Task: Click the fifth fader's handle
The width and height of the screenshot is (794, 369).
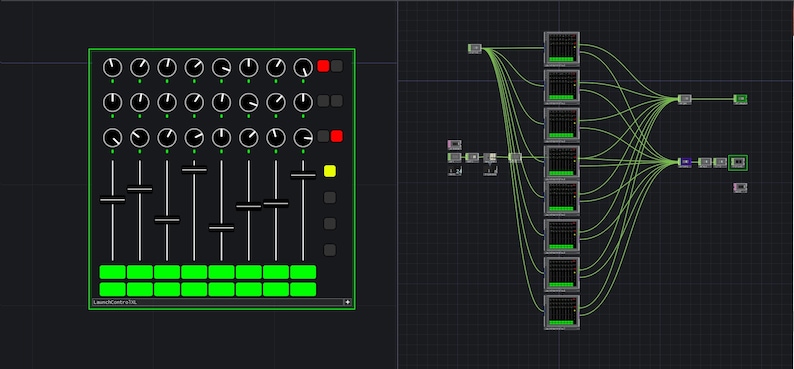Action: tap(221, 227)
